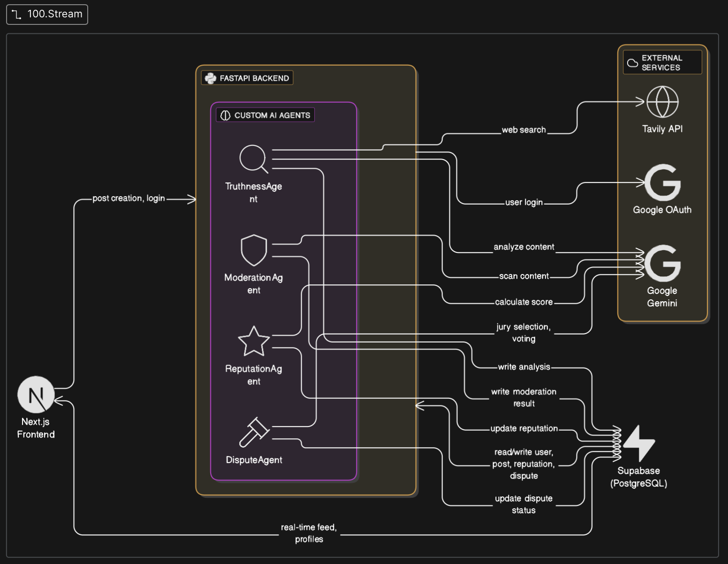Click the Google Gemini G logo
This screenshot has width=728, height=564.
click(662, 263)
